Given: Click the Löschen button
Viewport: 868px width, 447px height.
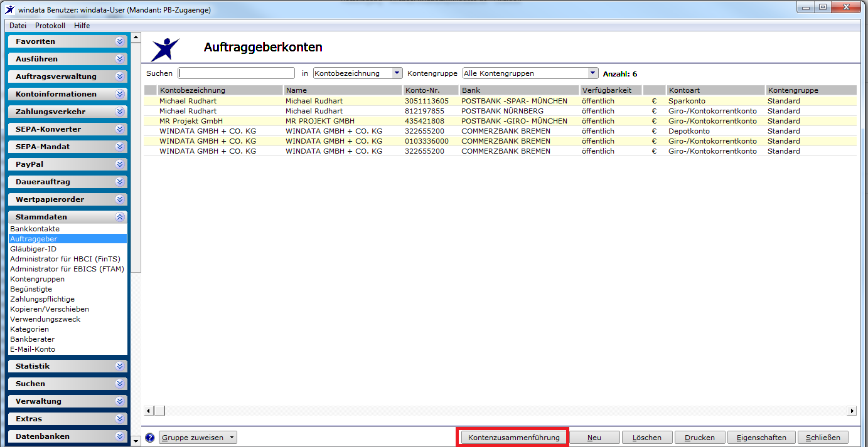Looking at the screenshot, I should (x=647, y=438).
